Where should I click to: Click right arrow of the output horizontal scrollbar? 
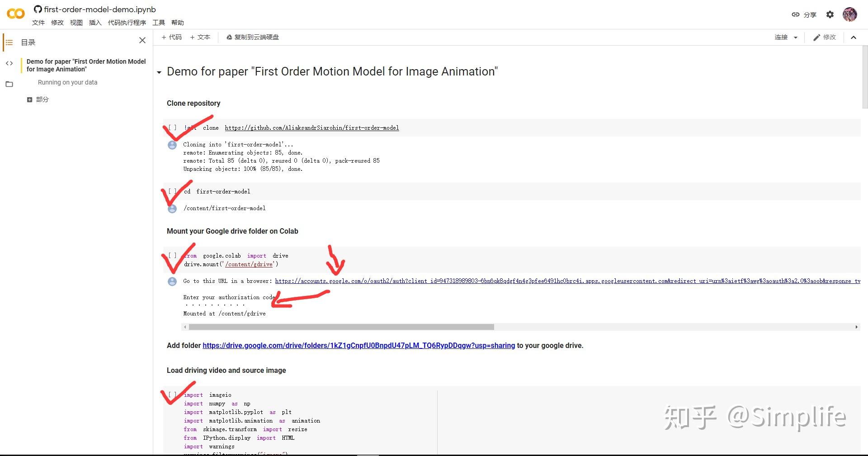coord(856,327)
